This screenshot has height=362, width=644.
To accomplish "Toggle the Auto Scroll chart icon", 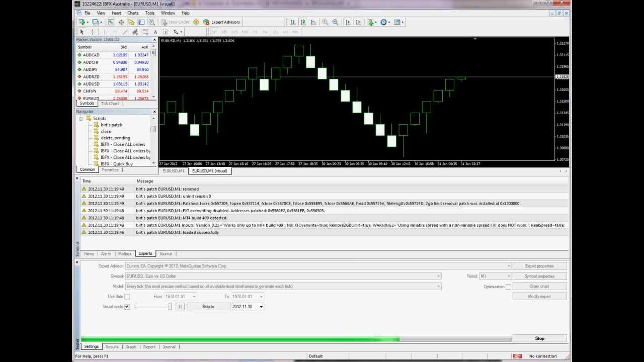I will pyautogui.click(x=348, y=22).
